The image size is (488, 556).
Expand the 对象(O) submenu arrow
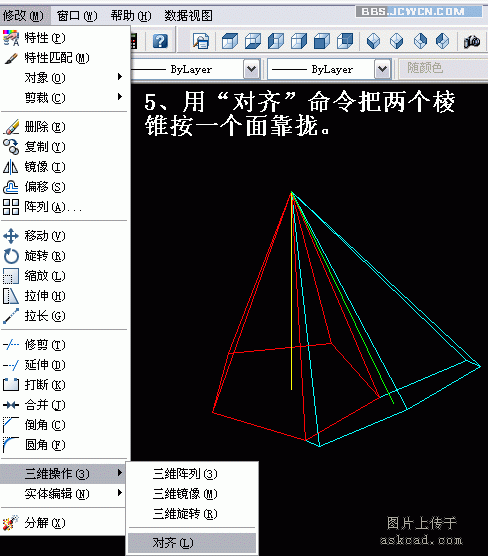(120, 77)
